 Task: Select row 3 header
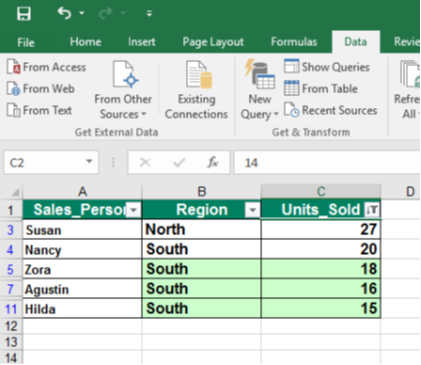click(11, 230)
